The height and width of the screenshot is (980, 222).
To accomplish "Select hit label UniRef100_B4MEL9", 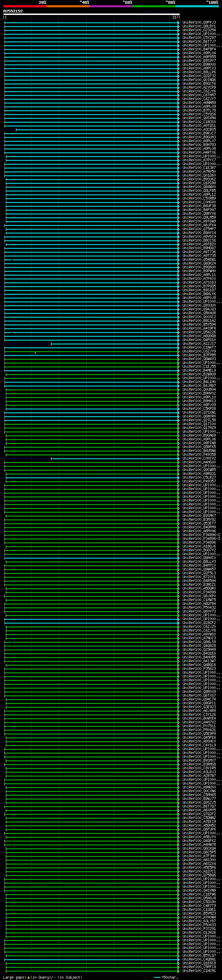I will coord(199,371).
